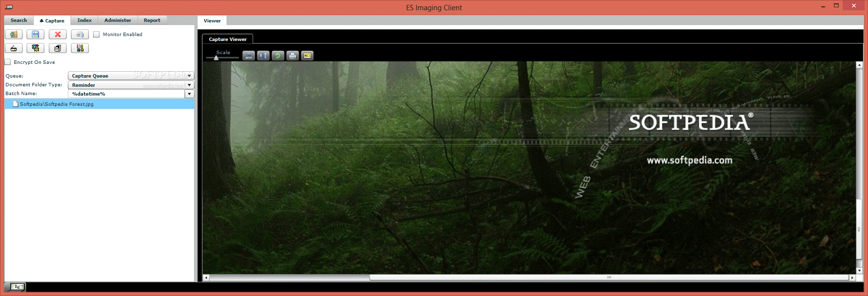Click the printer icon in the viewer toolbar
Viewport: 868px width, 296px height.
pos(292,56)
